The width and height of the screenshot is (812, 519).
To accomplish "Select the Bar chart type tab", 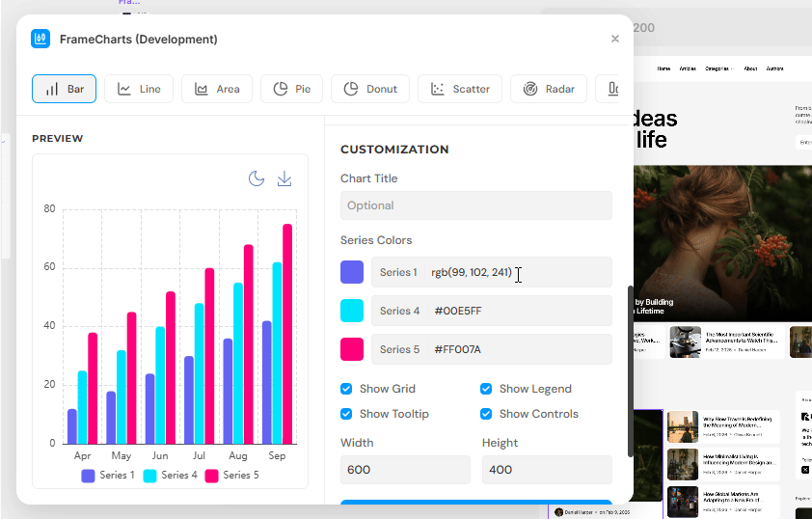I will point(65,89).
